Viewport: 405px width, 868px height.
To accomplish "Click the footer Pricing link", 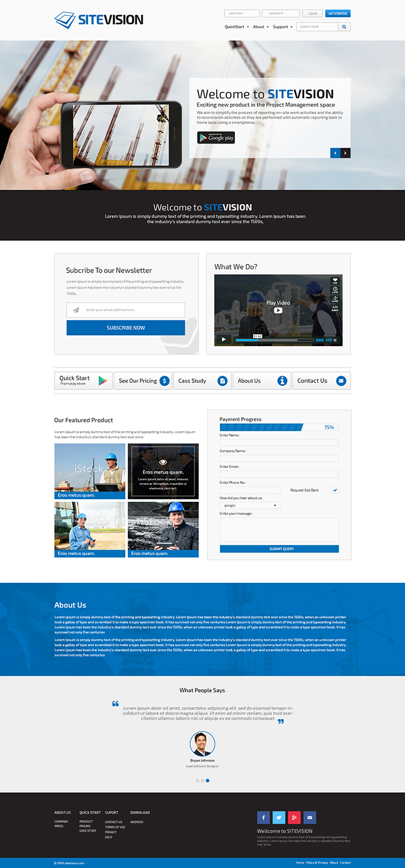I will click(85, 826).
